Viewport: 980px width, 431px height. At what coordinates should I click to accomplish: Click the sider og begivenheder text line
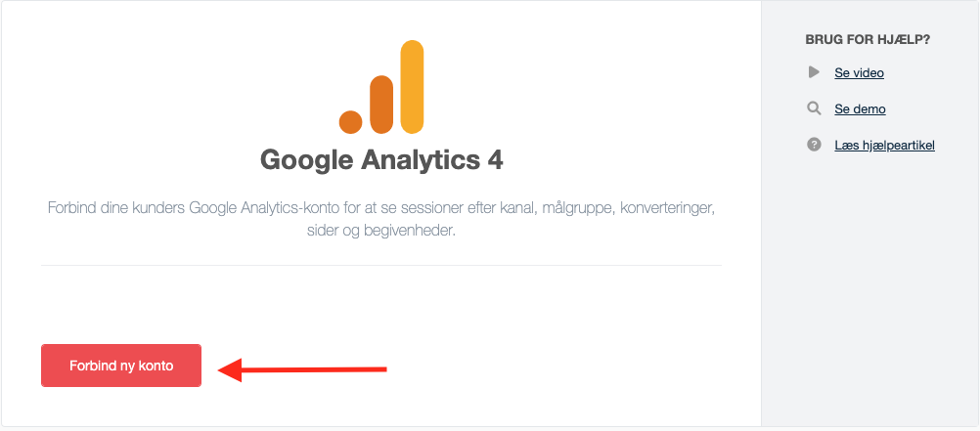[x=381, y=230]
